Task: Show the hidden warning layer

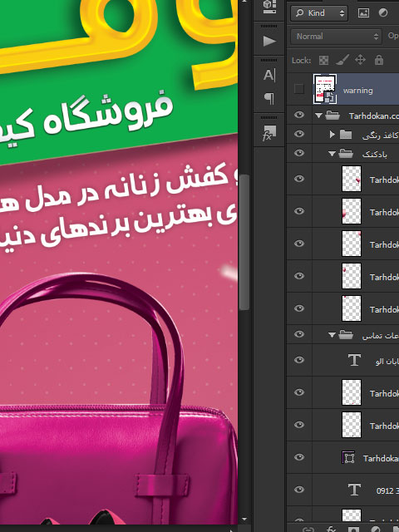Action: (299, 89)
